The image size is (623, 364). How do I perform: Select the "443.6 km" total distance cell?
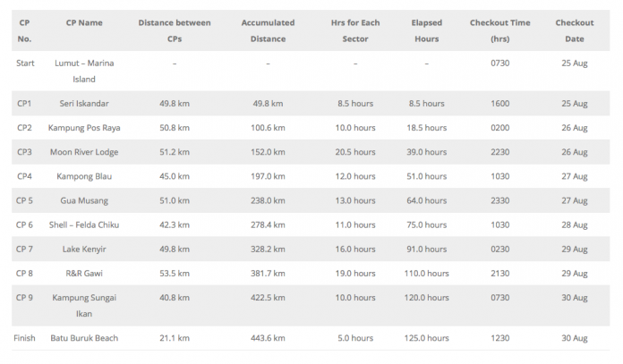coord(268,338)
